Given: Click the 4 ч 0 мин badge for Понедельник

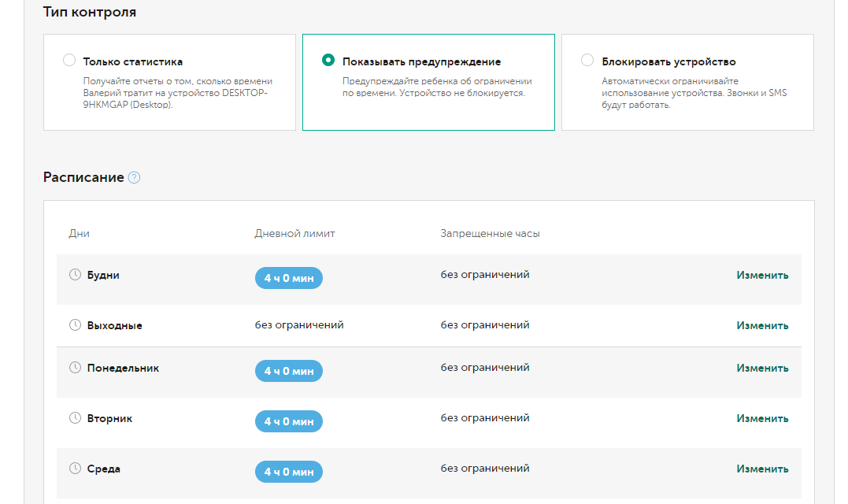Looking at the screenshot, I should pos(288,371).
